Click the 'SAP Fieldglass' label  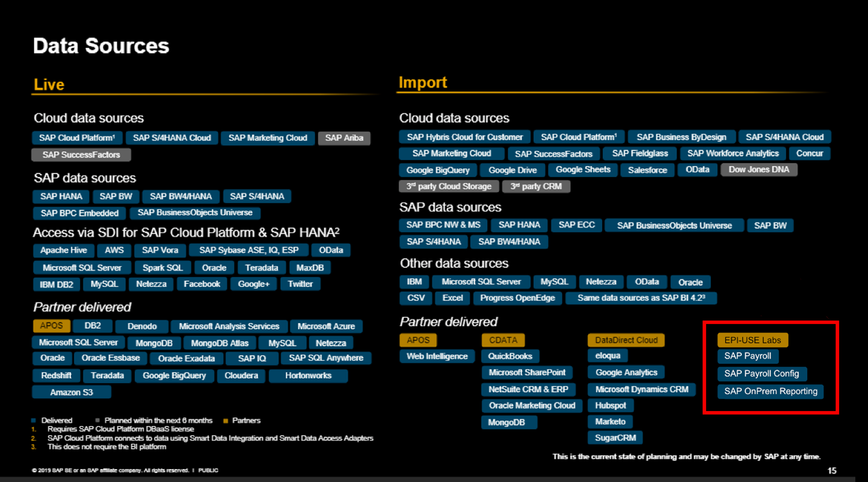tap(640, 154)
